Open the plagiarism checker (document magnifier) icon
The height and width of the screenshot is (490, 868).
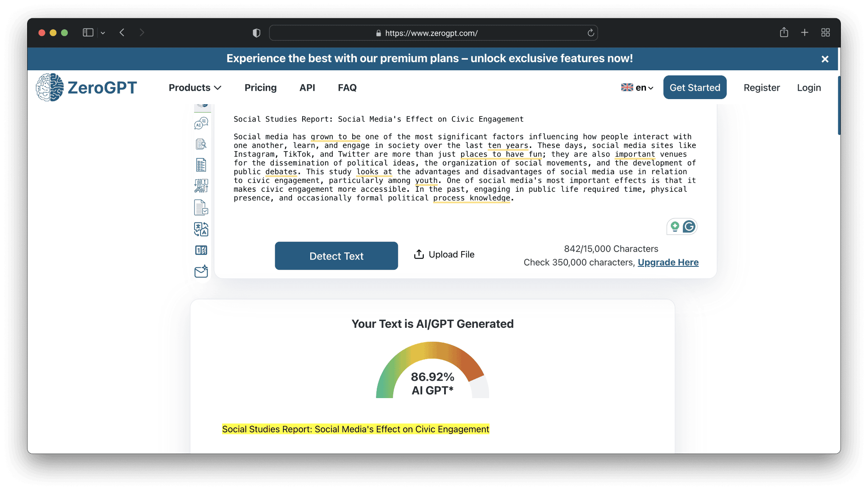pyautogui.click(x=201, y=144)
